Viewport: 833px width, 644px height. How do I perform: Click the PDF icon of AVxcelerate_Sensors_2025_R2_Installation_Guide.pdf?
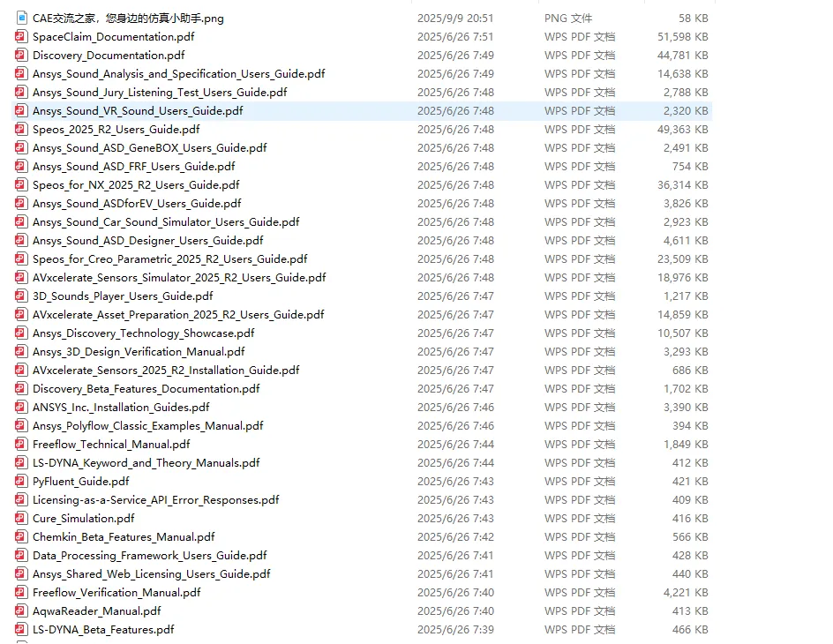(x=21, y=370)
